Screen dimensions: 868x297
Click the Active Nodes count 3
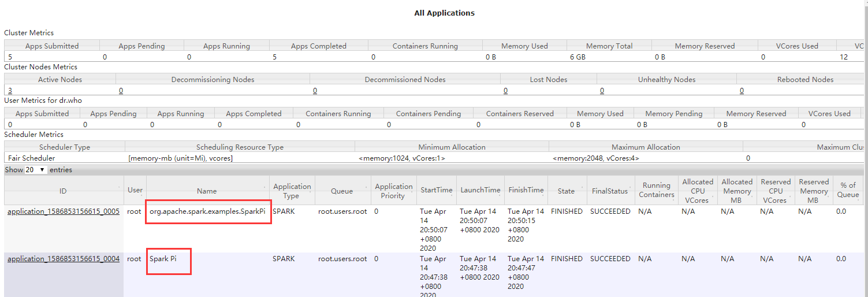pos(10,91)
